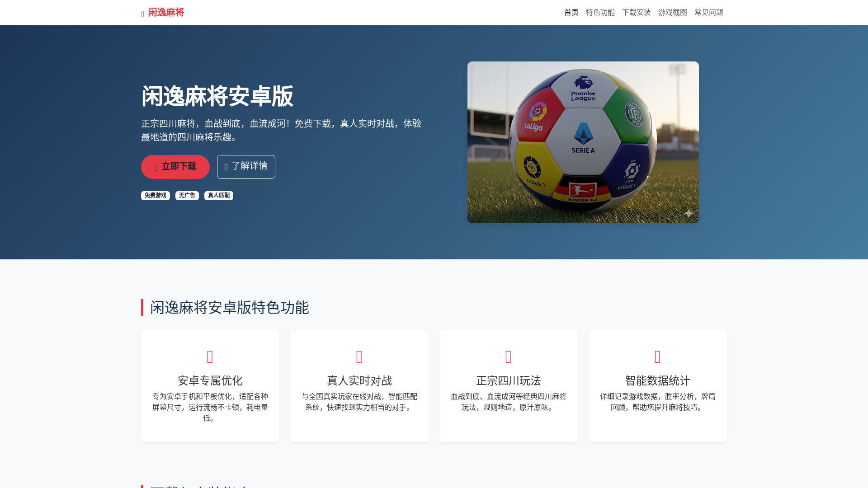The image size is (868, 488).
Task: Click the 无广告 badge
Action: tap(187, 195)
